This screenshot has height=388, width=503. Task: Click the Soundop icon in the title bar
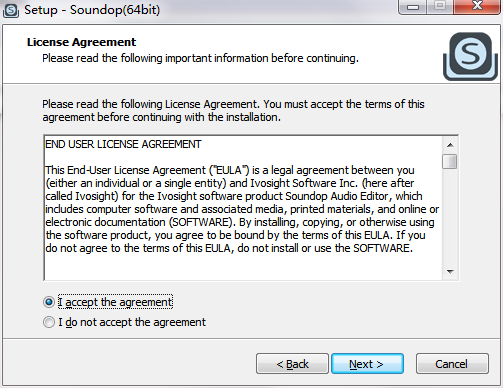pos(11,10)
